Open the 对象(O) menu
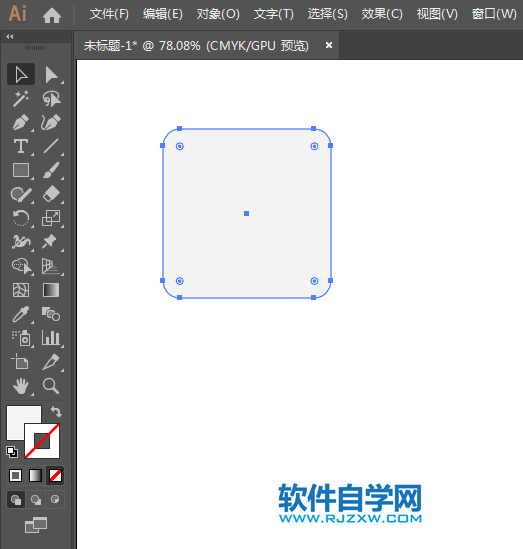Image resolution: width=523 pixels, height=549 pixels. 218,14
